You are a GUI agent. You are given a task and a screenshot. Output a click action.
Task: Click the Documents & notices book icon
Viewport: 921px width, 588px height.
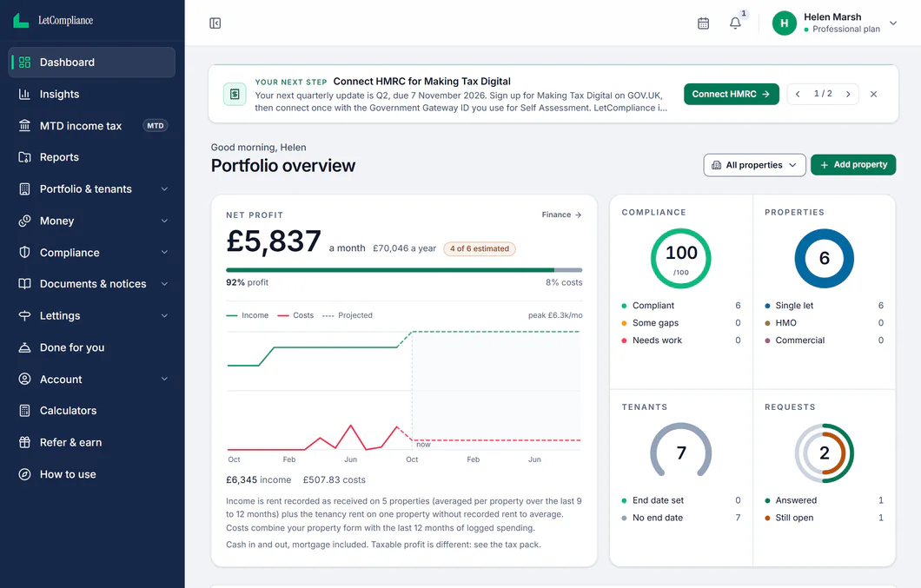click(24, 284)
